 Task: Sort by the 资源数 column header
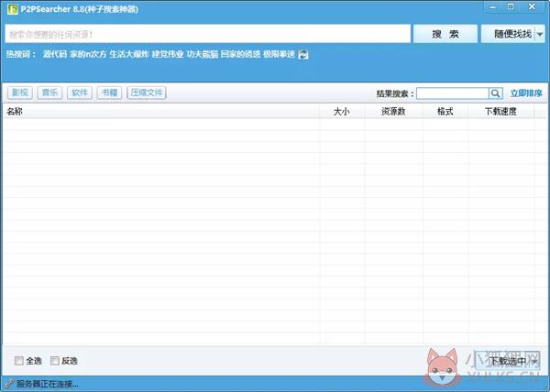(393, 112)
